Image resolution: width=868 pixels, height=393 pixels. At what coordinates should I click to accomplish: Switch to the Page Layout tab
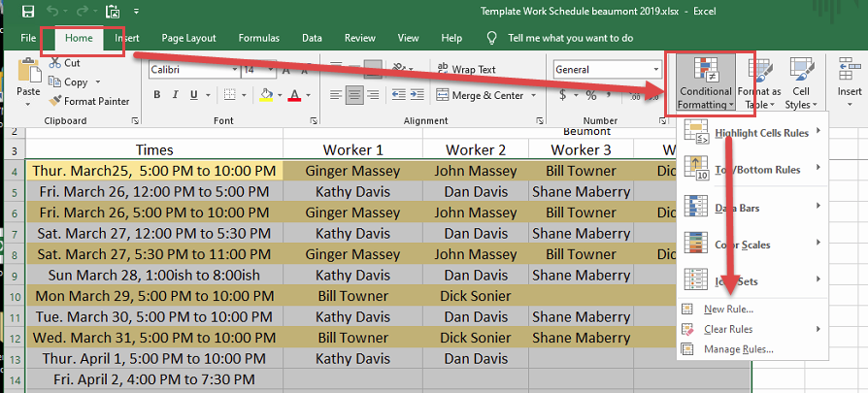click(x=188, y=38)
